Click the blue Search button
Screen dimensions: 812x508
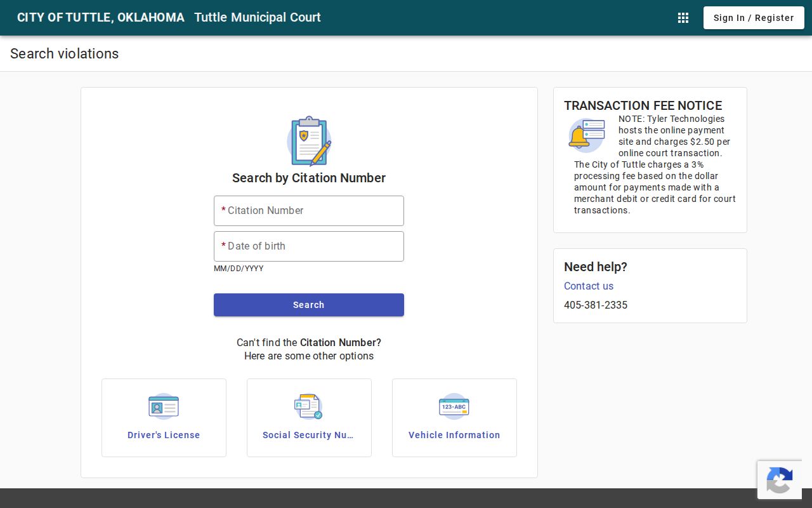309,305
